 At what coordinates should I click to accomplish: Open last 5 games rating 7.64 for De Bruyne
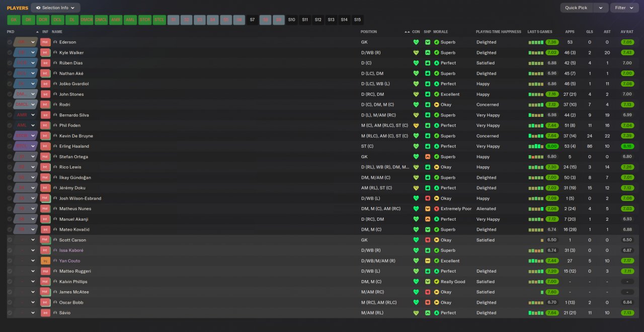click(552, 136)
